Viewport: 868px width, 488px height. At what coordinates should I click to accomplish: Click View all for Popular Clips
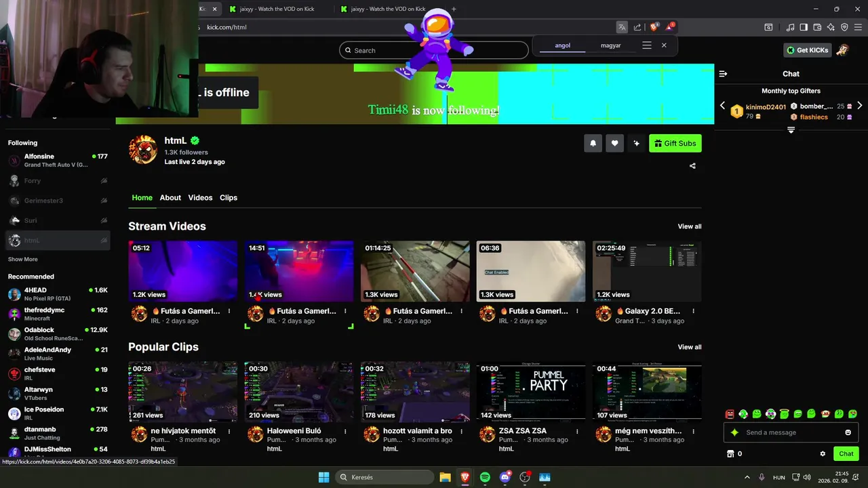(x=690, y=347)
